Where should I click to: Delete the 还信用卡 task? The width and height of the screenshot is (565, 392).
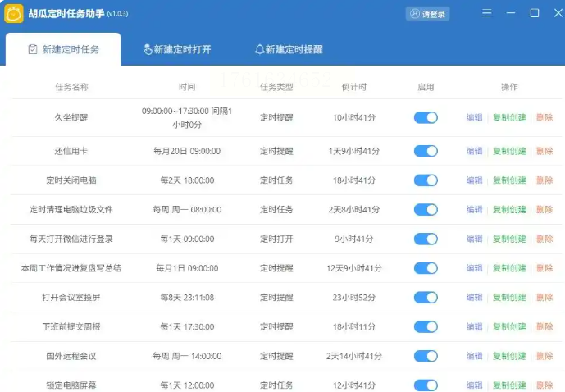pyautogui.click(x=544, y=151)
